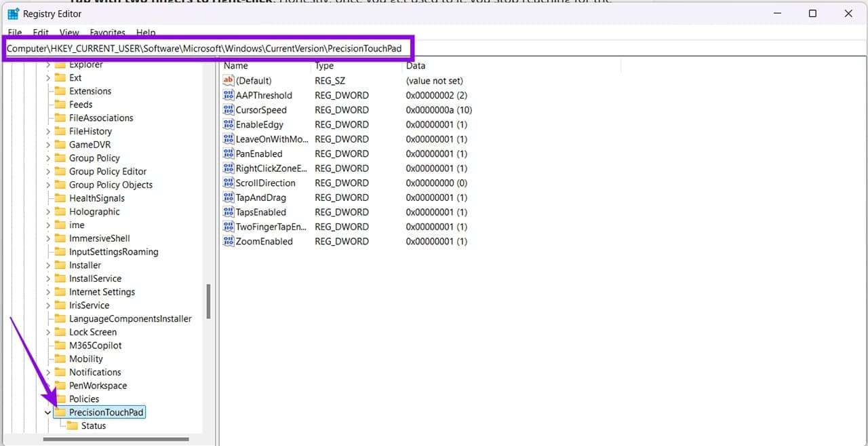
Task: Expand the Internet Settings key
Action: 48,292
